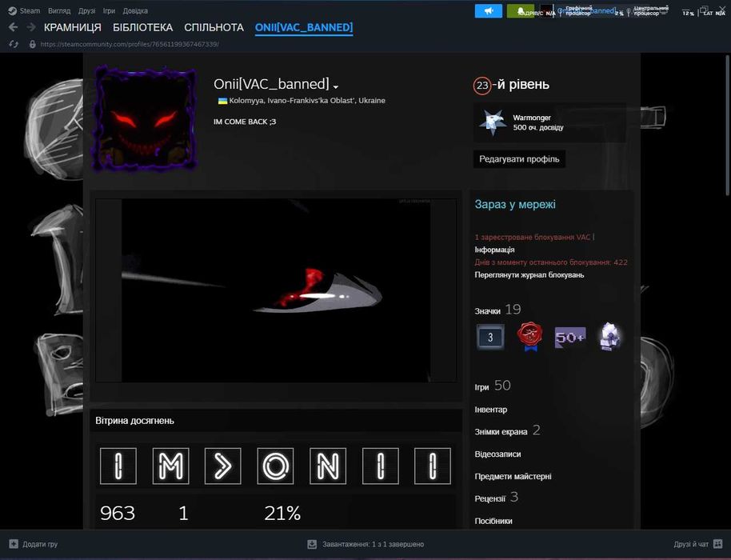Viewport: 731px width, 560px height.
Task: Switch to the СПІЛЬНОТА tab
Action: coord(214,27)
